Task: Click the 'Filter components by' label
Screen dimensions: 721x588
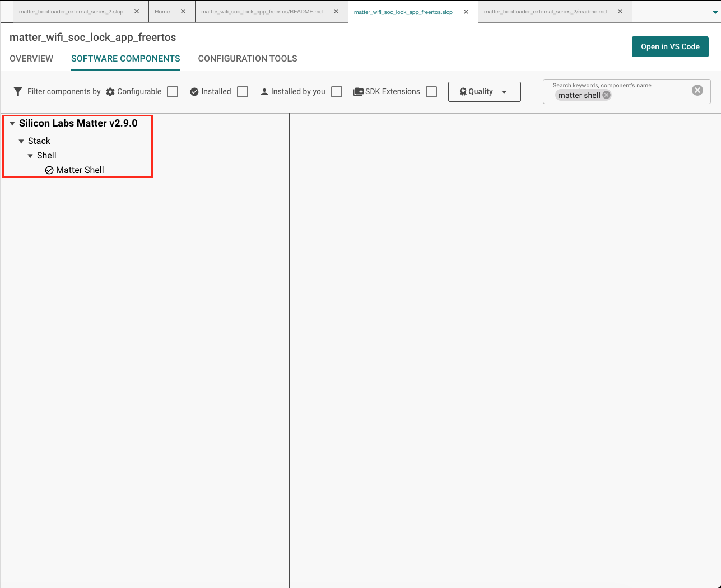Action: (64, 92)
